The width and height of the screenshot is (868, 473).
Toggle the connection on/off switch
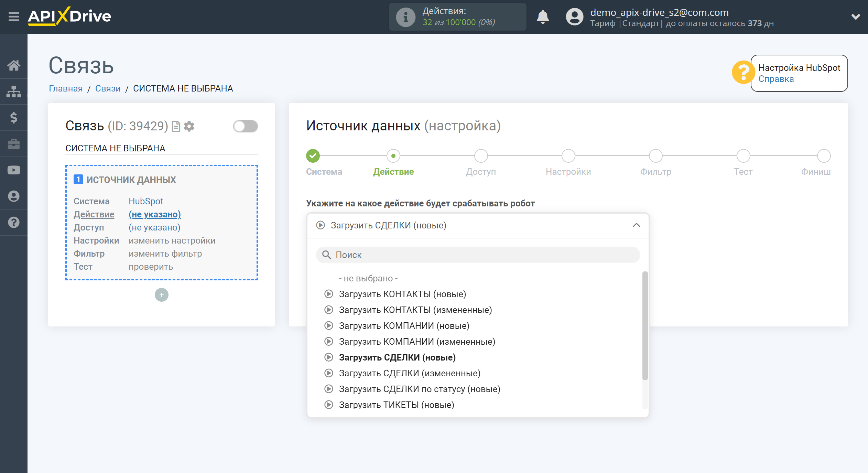[x=245, y=126]
